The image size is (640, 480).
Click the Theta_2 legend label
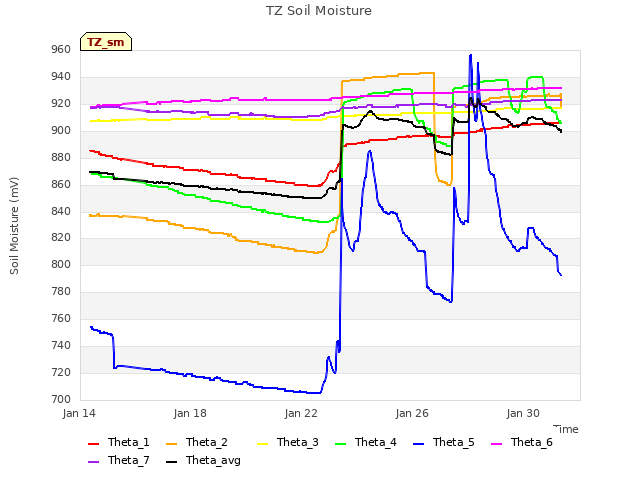(207, 442)
